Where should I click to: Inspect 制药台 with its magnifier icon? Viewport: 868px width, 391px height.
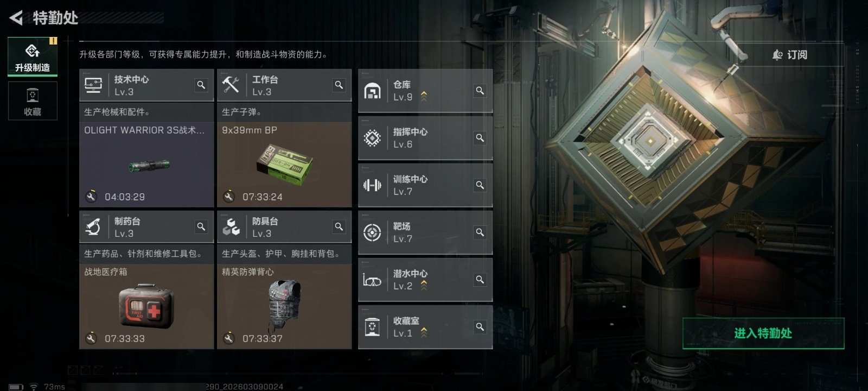coord(201,227)
